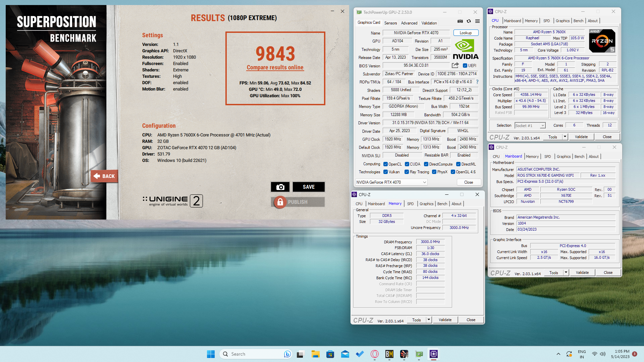This screenshot has width=644, height=362.
Task: Switch to the Sensors tab in GPU-Z
Action: coord(390,23)
